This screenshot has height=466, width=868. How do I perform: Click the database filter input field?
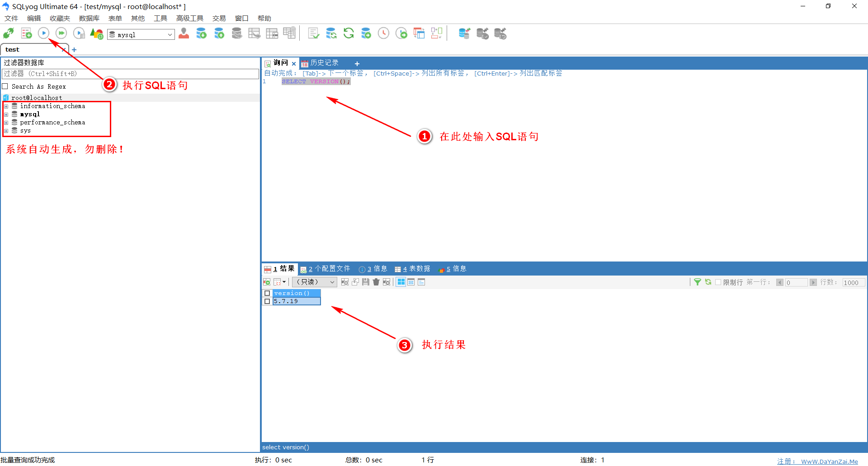[130, 74]
